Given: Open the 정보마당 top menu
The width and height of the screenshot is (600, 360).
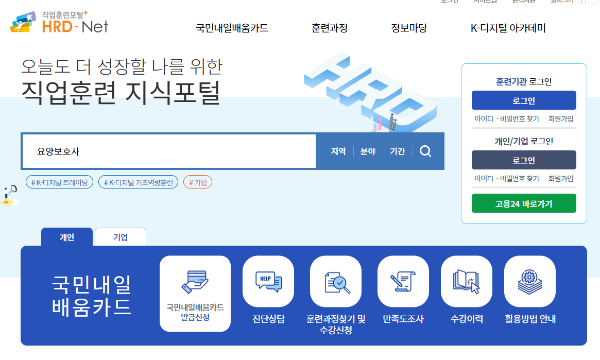Looking at the screenshot, I should pyautogui.click(x=409, y=28).
